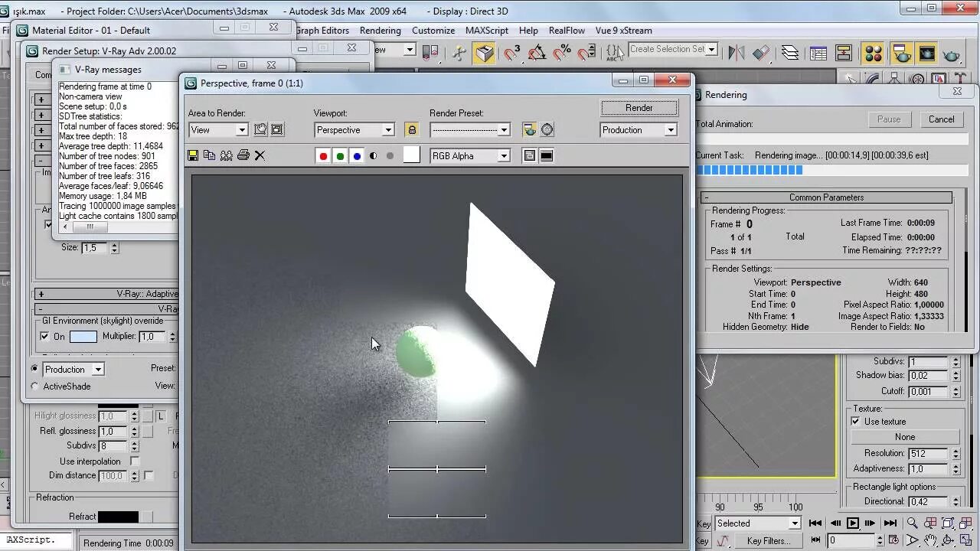
Task: Click the Mirror tool icon
Action: tap(737, 53)
